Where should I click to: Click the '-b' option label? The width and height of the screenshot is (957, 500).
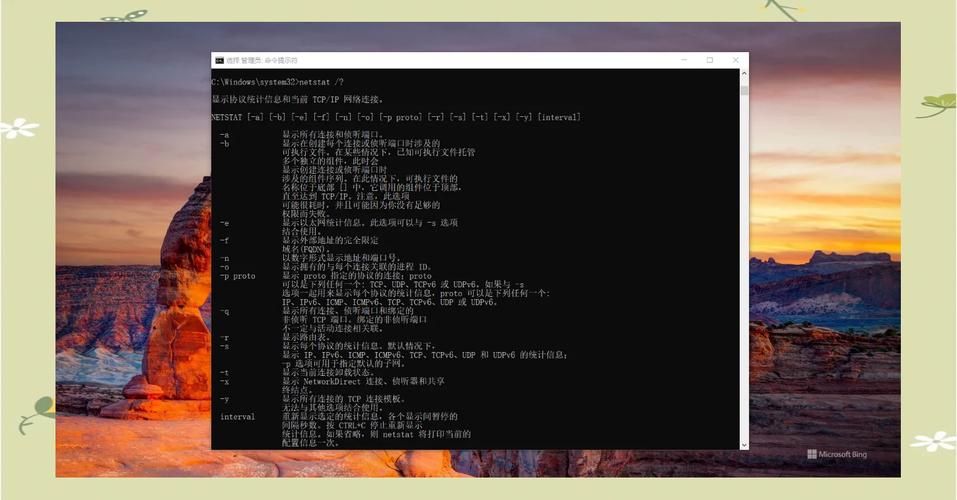coord(225,143)
